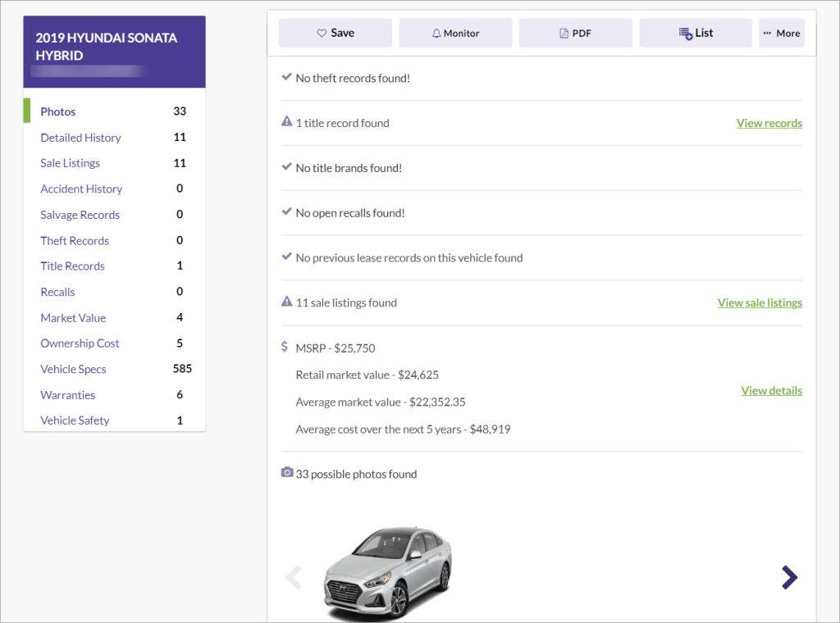Follow the View records link

[x=769, y=123]
